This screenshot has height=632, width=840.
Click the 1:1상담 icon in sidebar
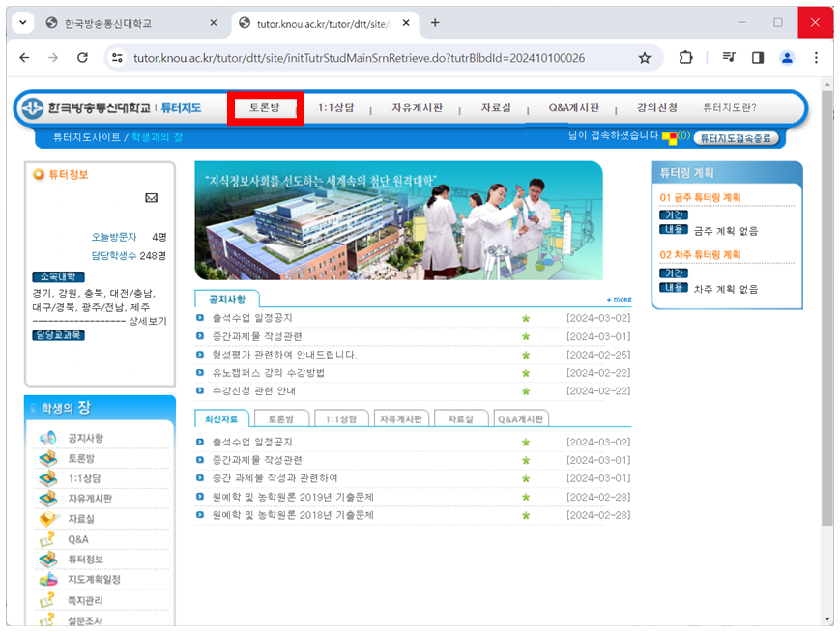point(47,477)
